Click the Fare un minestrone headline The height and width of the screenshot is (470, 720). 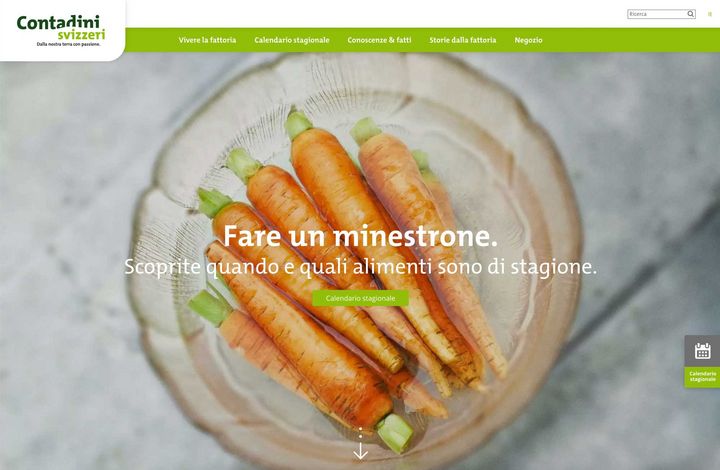click(x=360, y=236)
